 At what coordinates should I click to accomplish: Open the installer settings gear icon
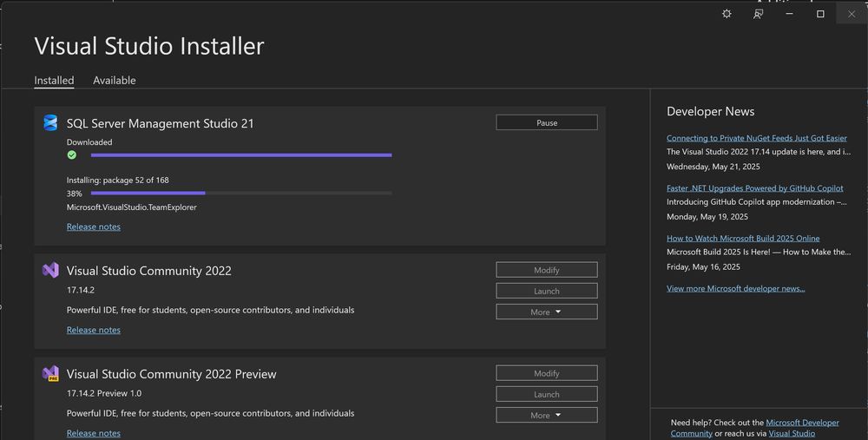[727, 14]
